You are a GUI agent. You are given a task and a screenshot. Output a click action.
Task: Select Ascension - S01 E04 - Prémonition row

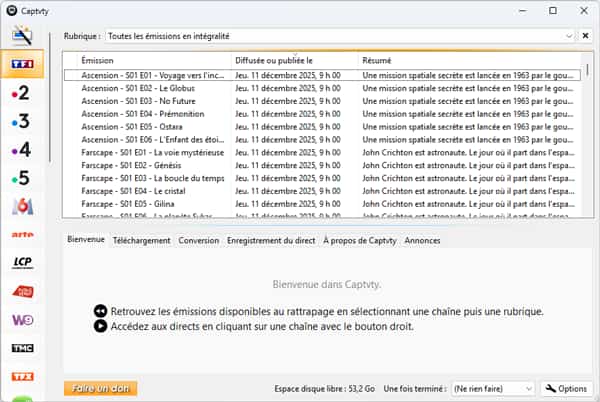pyautogui.click(x=322, y=114)
